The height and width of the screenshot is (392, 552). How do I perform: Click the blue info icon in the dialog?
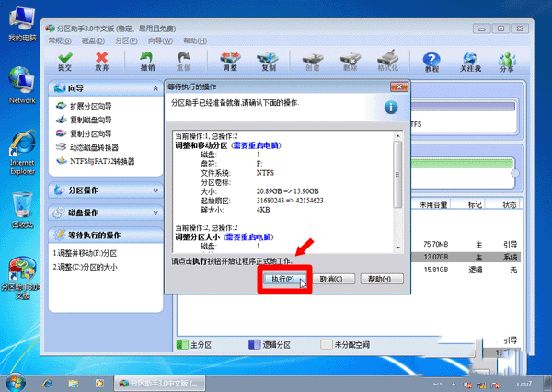pos(391,107)
